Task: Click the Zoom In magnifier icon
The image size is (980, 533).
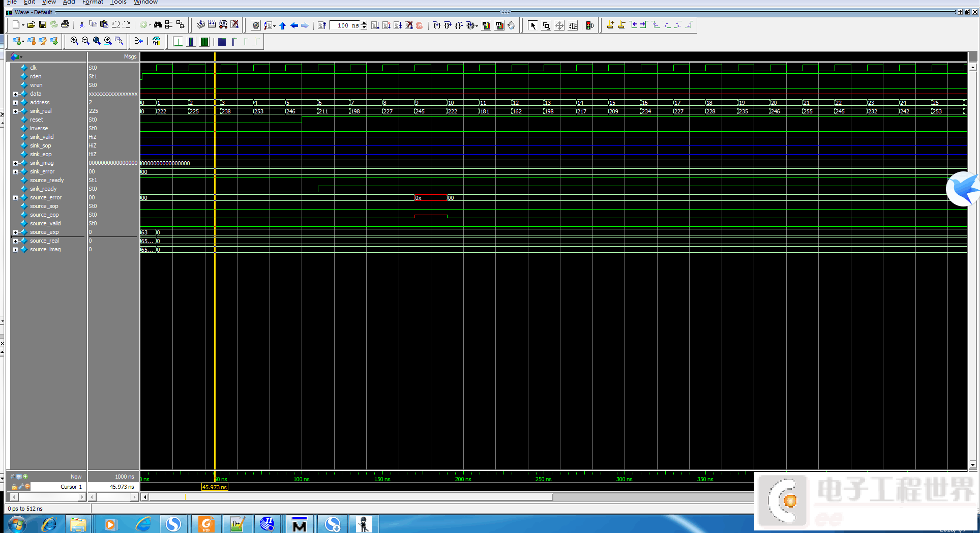Action: pos(74,41)
